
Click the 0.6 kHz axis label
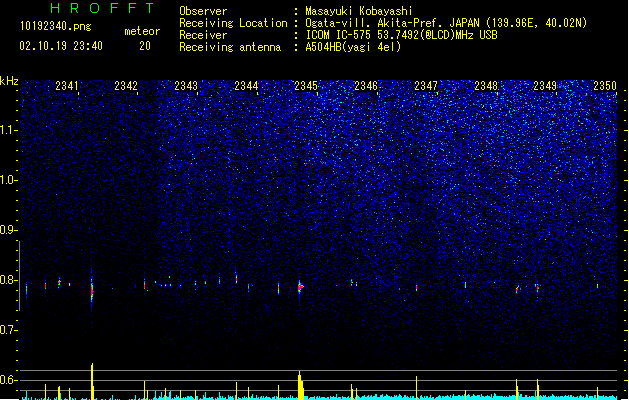(x=9, y=380)
